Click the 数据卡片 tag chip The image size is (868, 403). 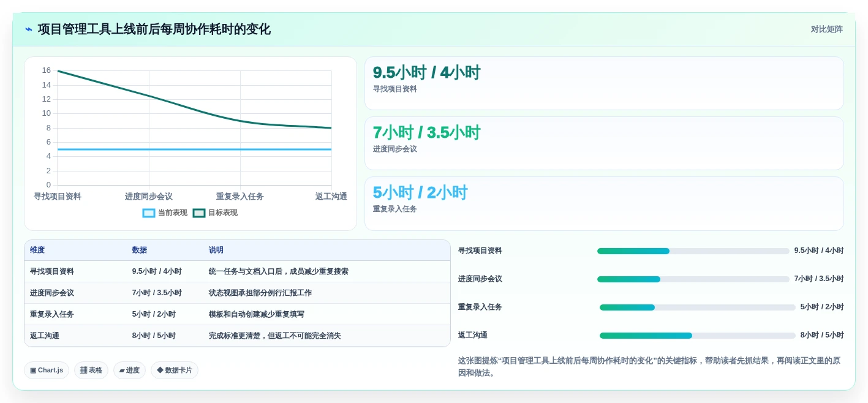tap(175, 370)
